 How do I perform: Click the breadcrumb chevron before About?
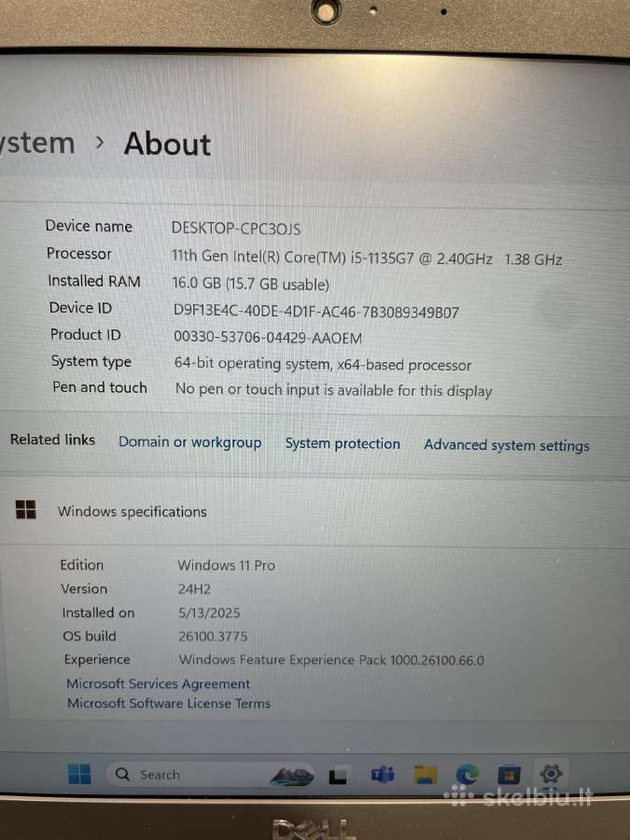[100, 143]
